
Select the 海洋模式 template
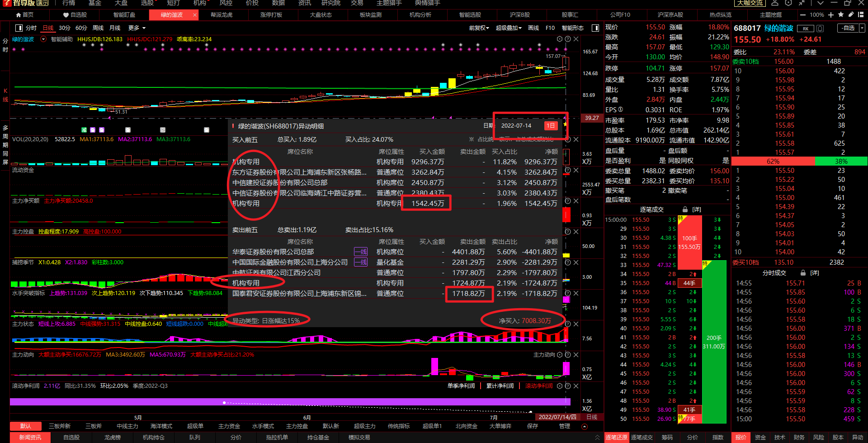(x=161, y=426)
